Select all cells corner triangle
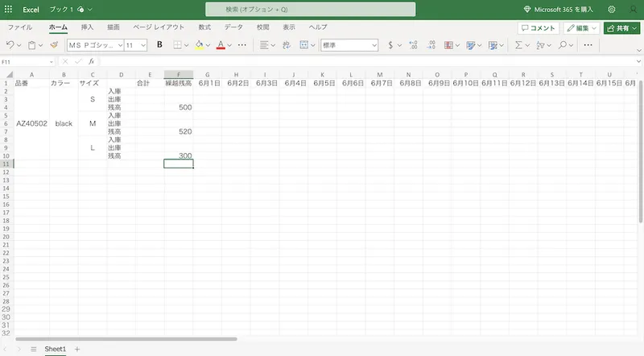Image resolution: width=644 pixels, height=356 pixels. 10,74
